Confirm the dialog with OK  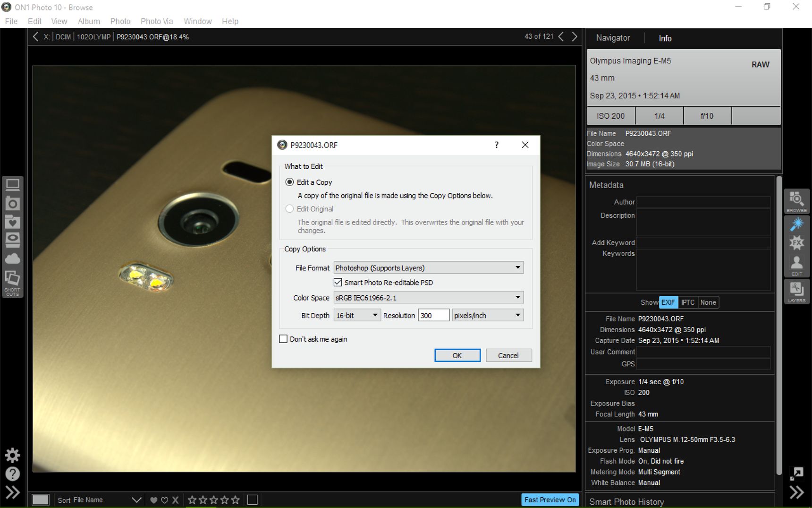pyautogui.click(x=457, y=355)
